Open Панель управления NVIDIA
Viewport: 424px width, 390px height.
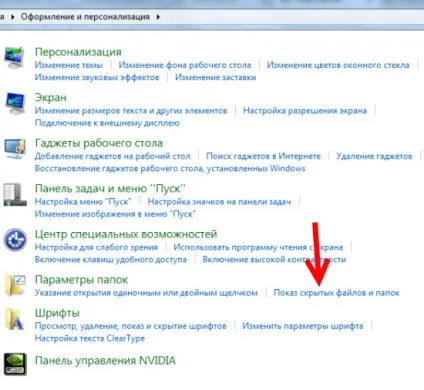(x=105, y=361)
